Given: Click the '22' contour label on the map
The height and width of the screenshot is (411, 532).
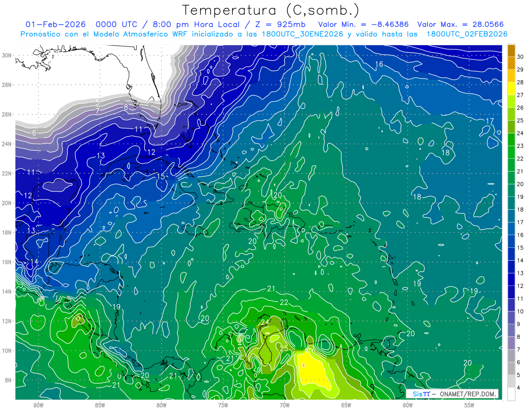Looking at the screenshot, I should [284, 302].
